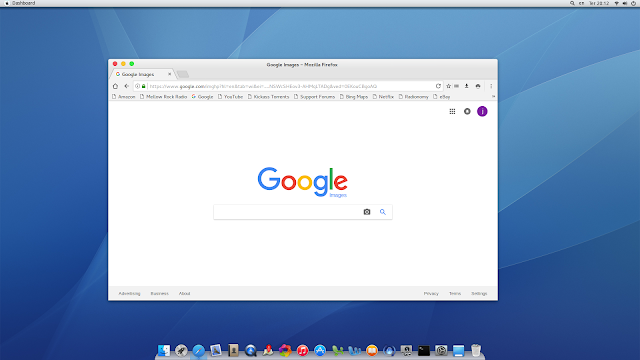This screenshot has width=640, height=360.
Task: Click the Spotlight search icon in top bar
Action: point(572,3)
